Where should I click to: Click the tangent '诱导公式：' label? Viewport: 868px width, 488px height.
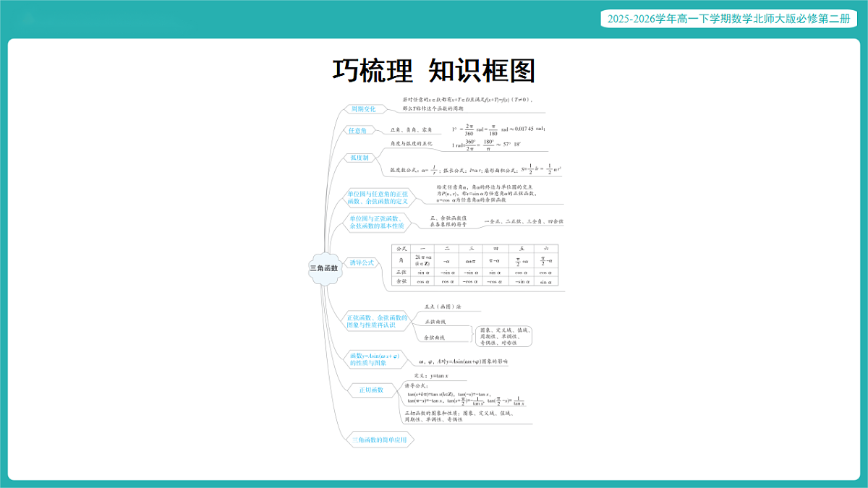[x=417, y=385]
